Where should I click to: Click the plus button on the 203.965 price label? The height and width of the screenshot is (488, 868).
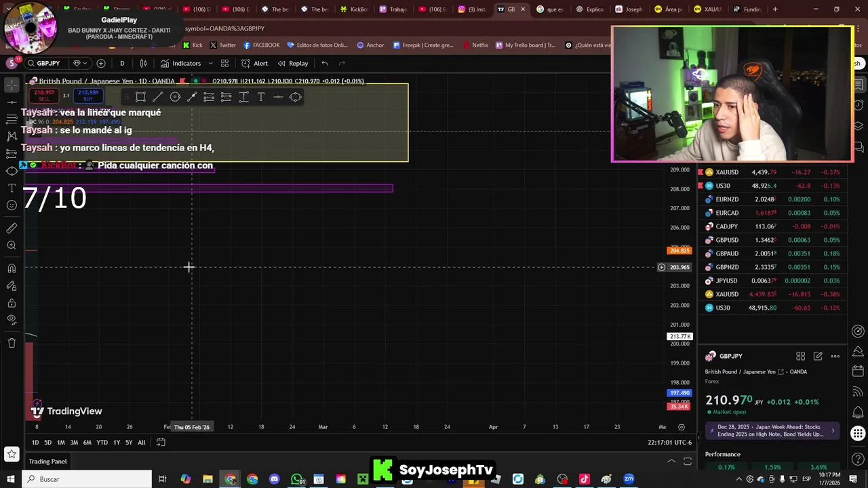(661, 267)
